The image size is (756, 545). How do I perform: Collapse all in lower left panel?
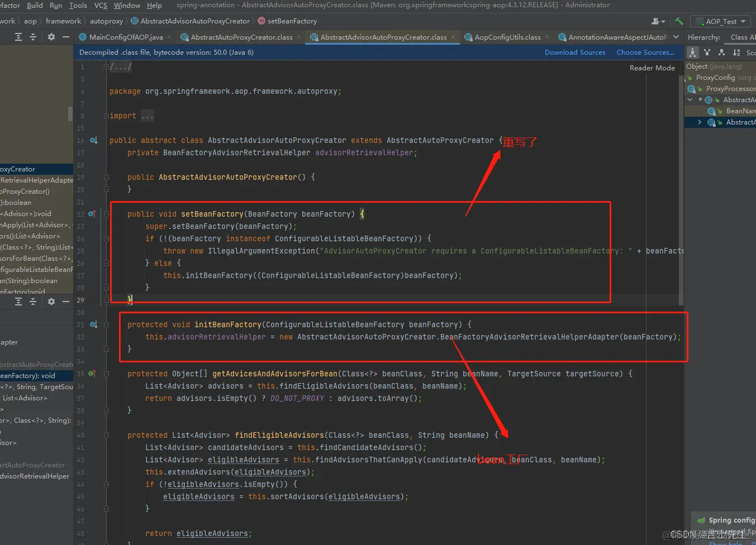pos(33,302)
